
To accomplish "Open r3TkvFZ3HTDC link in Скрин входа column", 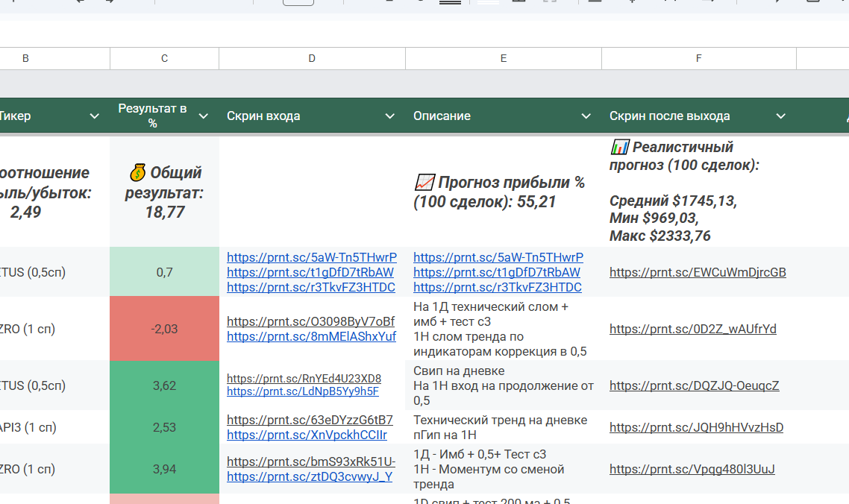I will tap(311, 288).
